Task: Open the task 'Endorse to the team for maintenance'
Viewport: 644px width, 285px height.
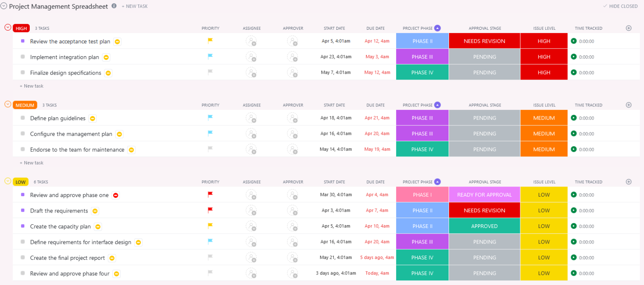Action: tap(77, 149)
